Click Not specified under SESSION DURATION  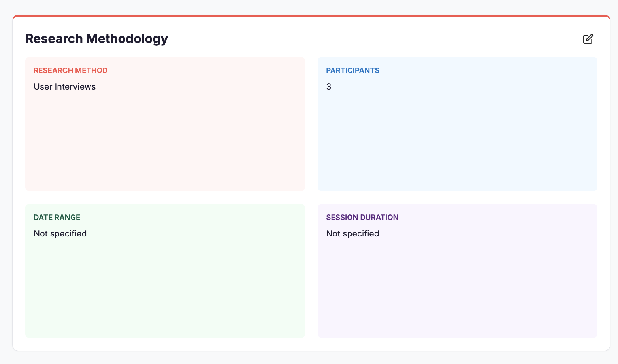tap(352, 233)
